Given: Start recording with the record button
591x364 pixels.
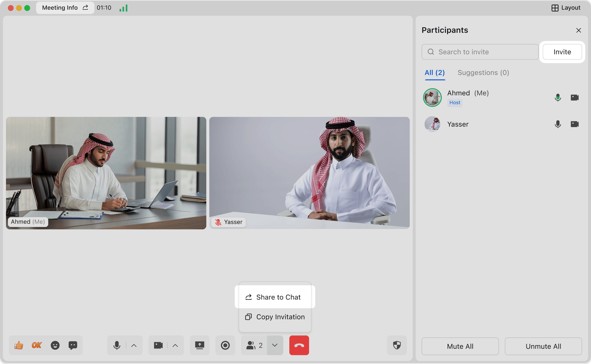Looking at the screenshot, I should tap(225, 345).
